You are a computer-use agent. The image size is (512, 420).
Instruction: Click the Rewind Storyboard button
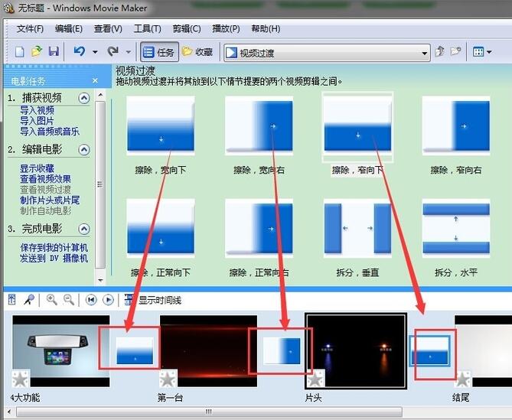pyautogui.click(x=90, y=300)
